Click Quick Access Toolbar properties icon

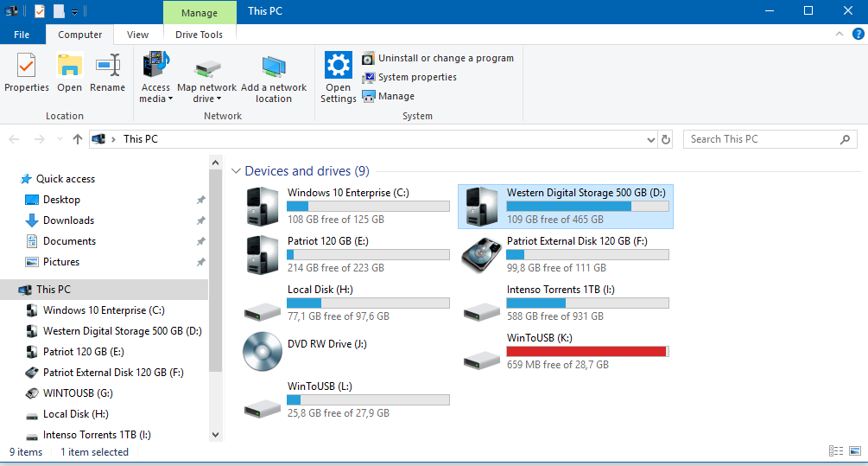pyautogui.click(x=40, y=11)
